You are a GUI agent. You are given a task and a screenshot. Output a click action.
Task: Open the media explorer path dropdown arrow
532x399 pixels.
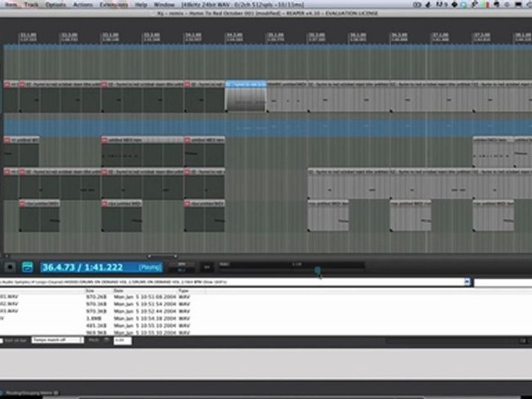click(467, 282)
